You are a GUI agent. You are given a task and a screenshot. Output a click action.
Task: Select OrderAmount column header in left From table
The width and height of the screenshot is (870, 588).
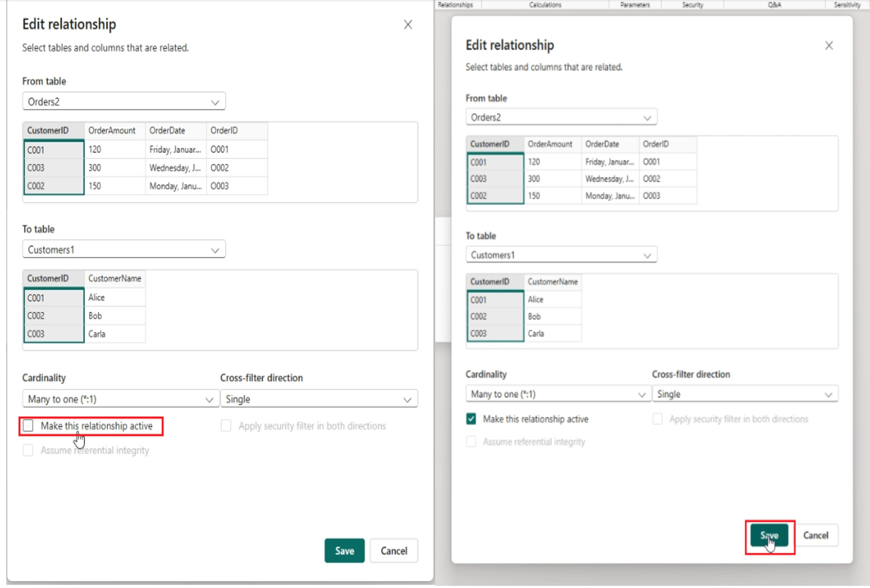pos(112,131)
